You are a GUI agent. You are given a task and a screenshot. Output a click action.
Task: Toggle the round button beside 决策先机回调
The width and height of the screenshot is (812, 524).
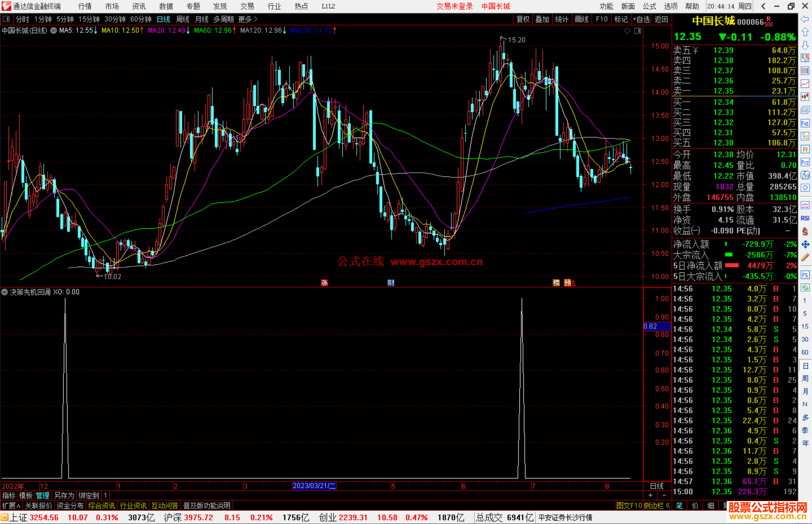point(5,292)
